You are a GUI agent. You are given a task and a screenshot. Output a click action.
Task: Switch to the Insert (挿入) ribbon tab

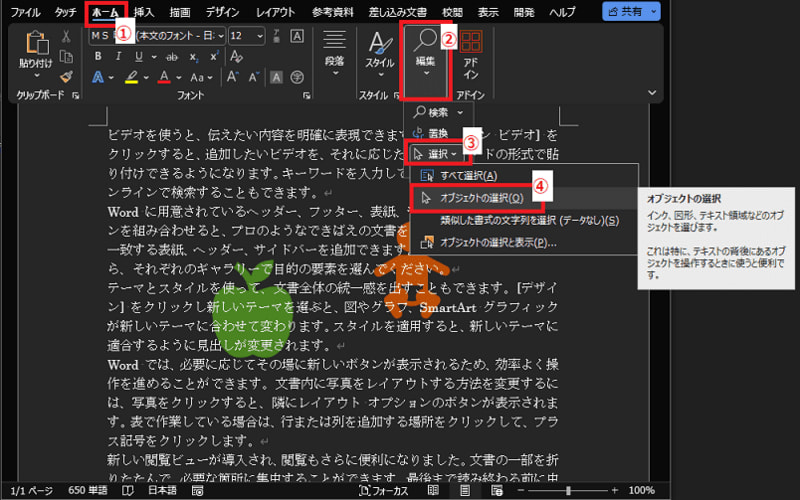(144, 12)
